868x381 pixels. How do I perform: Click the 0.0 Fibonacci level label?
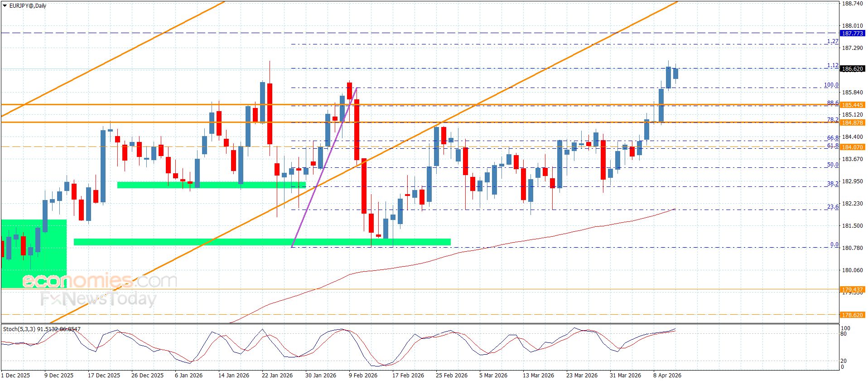point(834,244)
